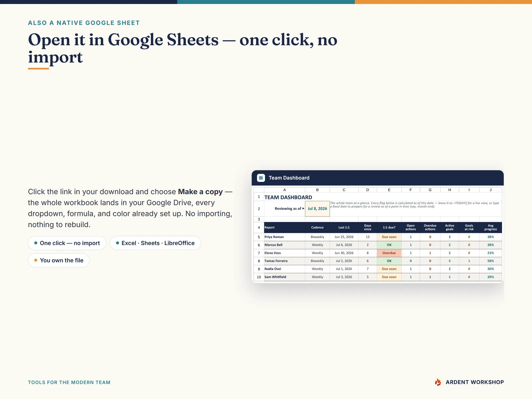Click 'ALSO A NATIVE GOOGLE SHEET' label
Viewport: 532px width, 399px height.
click(x=84, y=23)
